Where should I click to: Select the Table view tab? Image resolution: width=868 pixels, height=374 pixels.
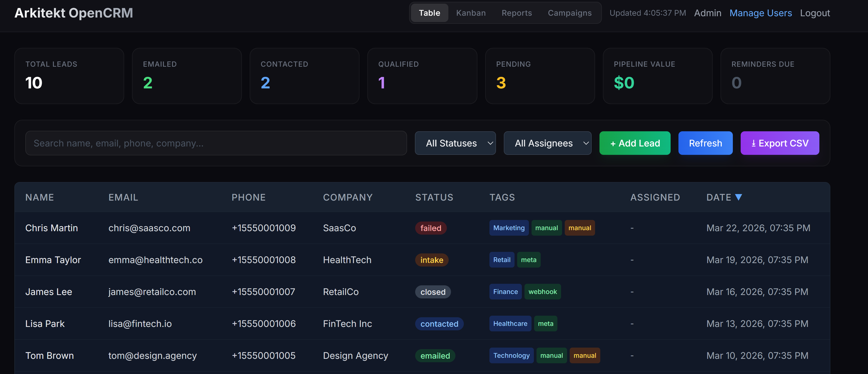click(429, 13)
